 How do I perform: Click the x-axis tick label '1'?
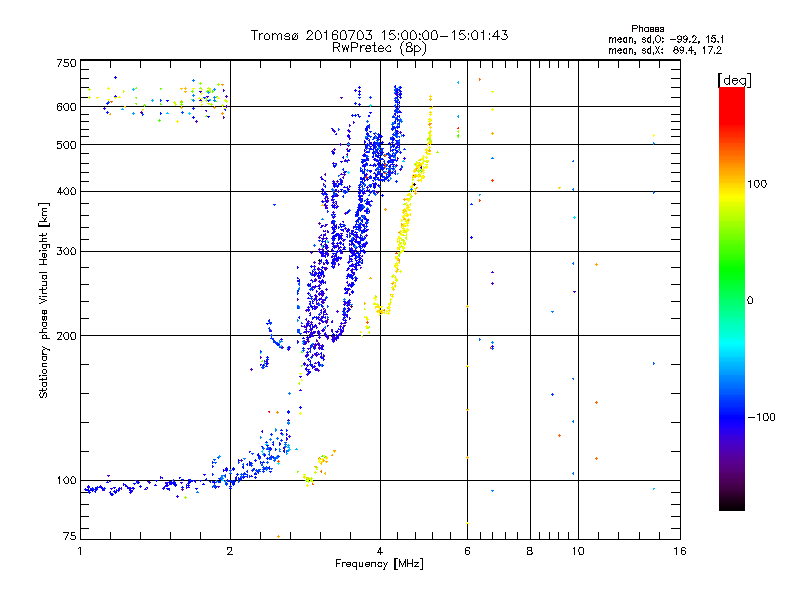coord(80,551)
